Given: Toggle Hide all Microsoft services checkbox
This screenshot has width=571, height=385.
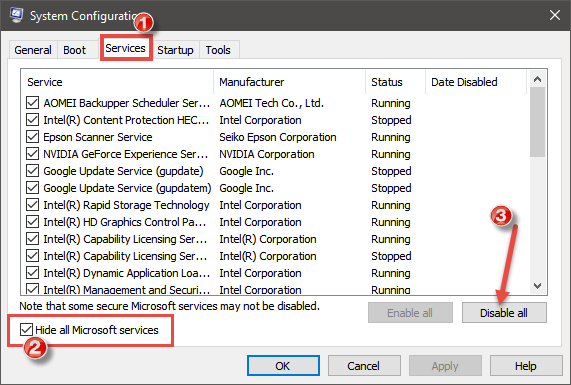Looking at the screenshot, I should point(26,330).
